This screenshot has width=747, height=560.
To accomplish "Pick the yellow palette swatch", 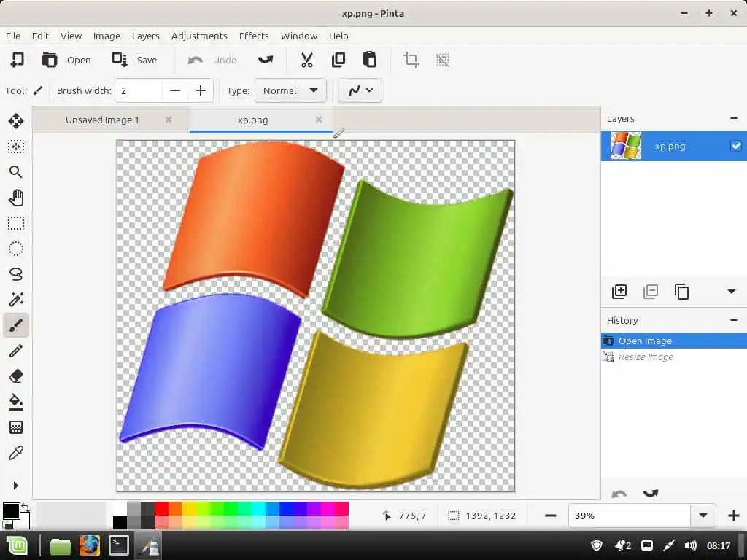I will [189, 508].
